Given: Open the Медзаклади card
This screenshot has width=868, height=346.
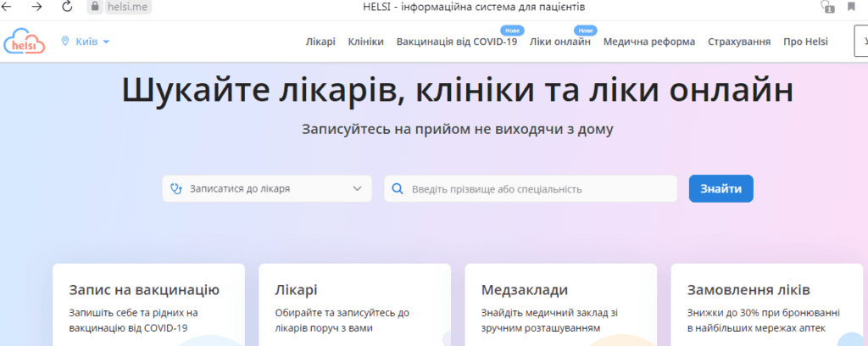Looking at the screenshot, I should [561, 304].
